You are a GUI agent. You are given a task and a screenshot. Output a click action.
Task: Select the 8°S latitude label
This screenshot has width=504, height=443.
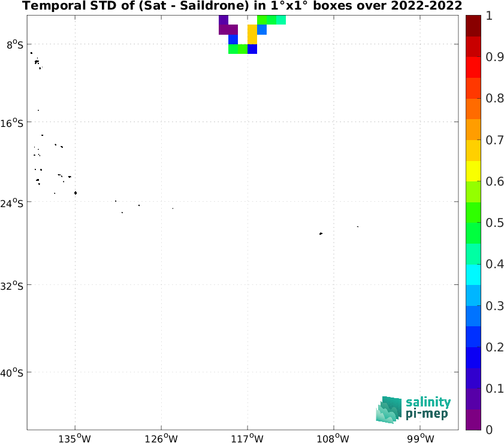click(15, 45)
